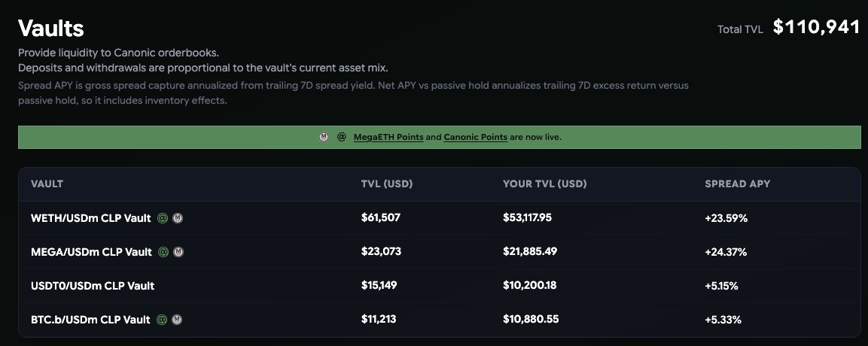Open the Canonic Points link
868x346 pixels.
click(476, 137)
